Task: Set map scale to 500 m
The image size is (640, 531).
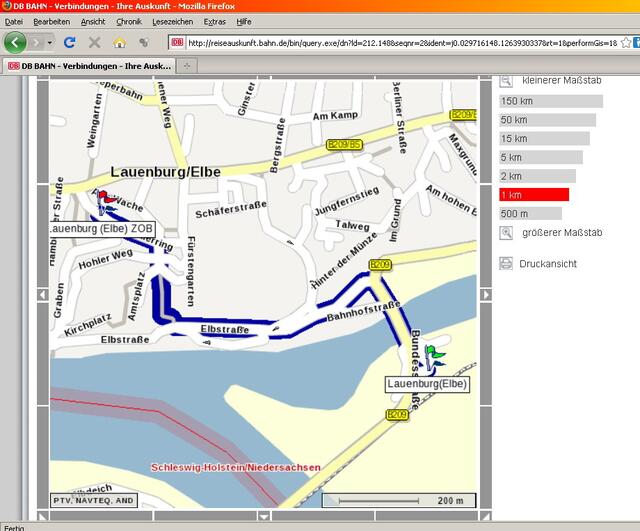Action: coord(530,213)
